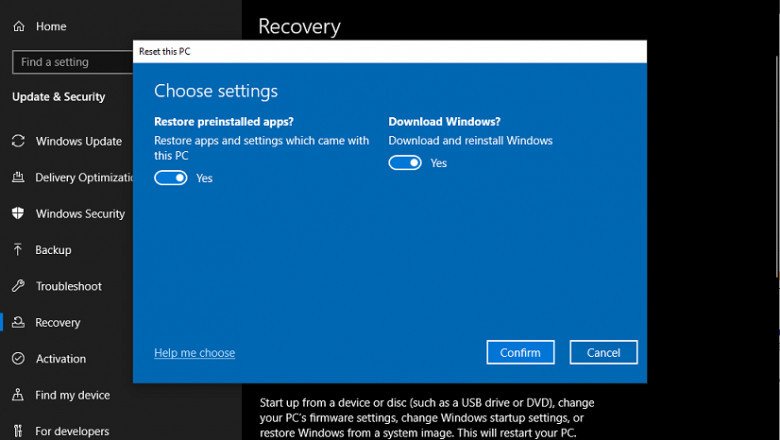Click 'Download and reinstall Windows' text

(471, 140)
